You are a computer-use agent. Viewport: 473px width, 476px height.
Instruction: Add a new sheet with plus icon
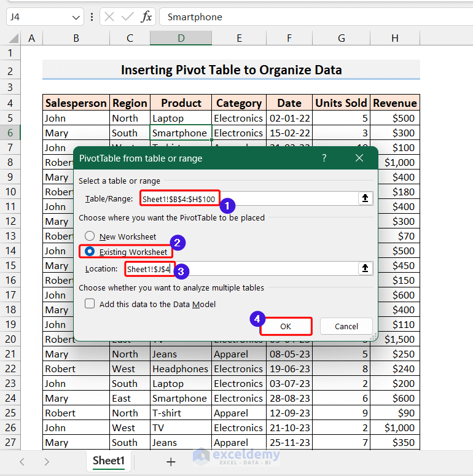tap(171, 461)
